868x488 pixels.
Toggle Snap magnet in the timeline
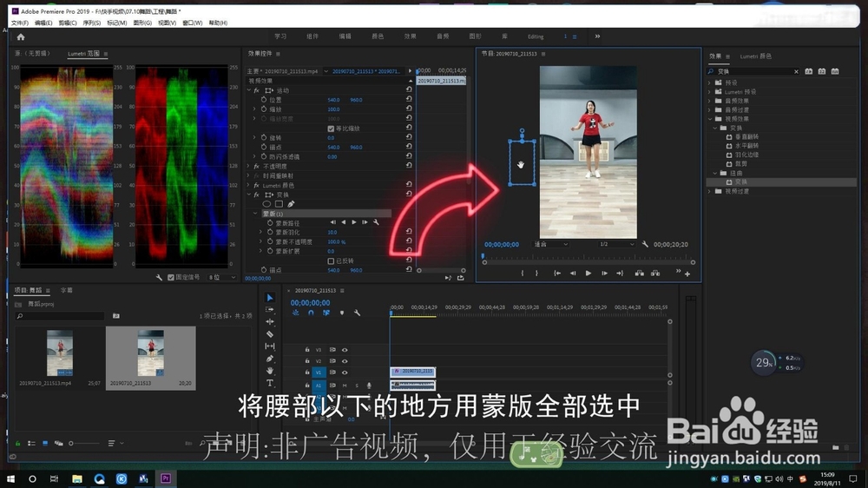(311, 313)
